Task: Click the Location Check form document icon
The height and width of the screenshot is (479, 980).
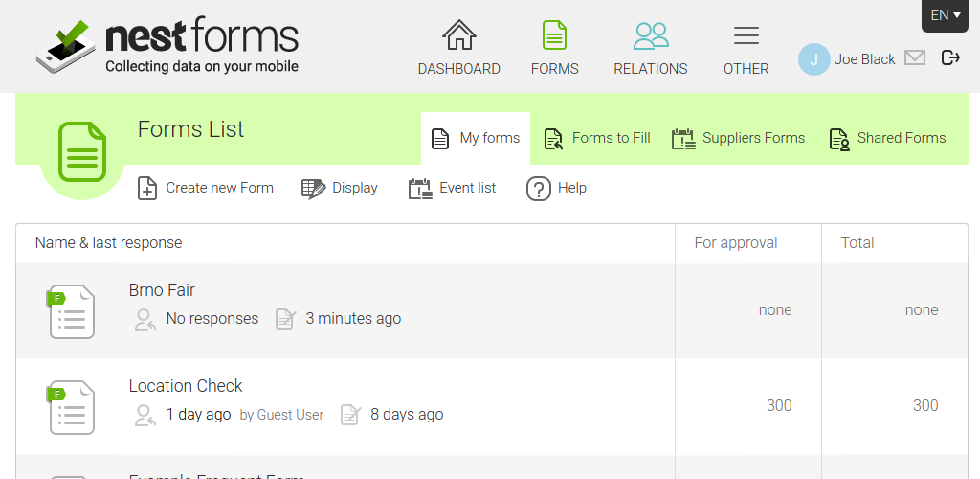Action: (x=71, y=407)
